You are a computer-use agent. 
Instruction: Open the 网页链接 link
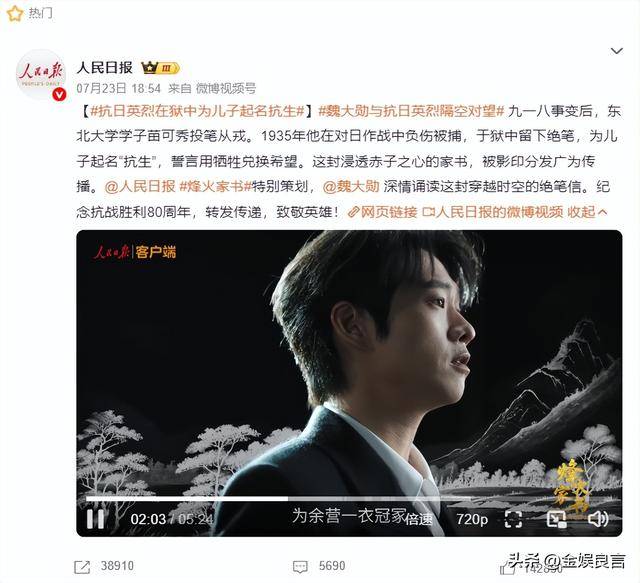pyautogui.click(x=382, y=212)
